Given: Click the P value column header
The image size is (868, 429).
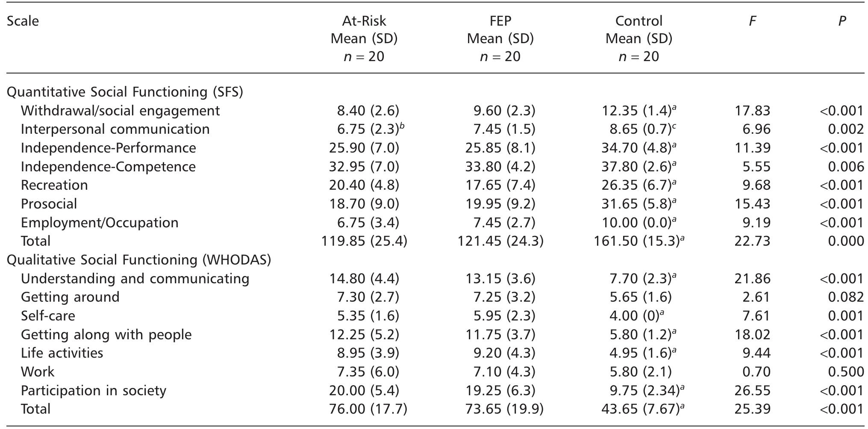Looking at the screenshot, I should coord(842,21).
